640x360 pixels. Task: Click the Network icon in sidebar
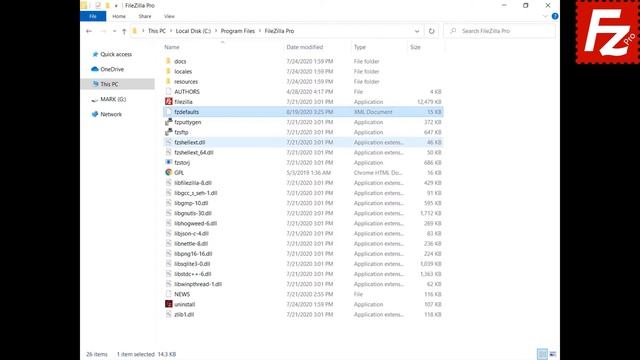95,114
